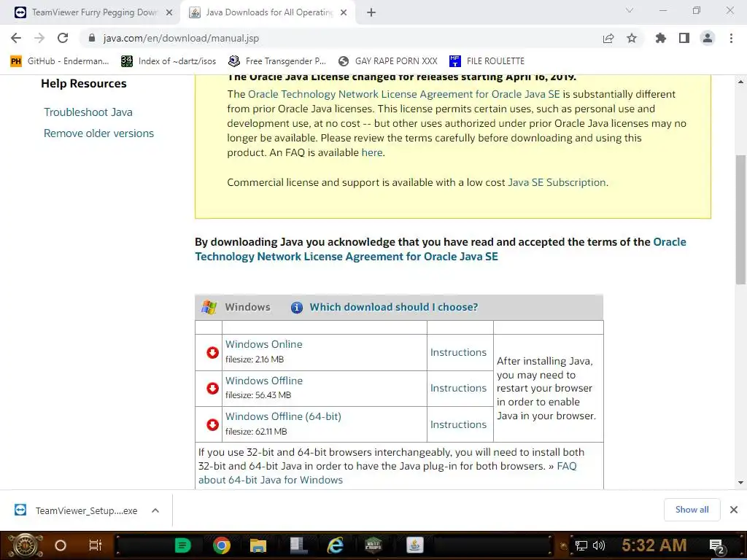The image size is (747, 560).
Task: Open File Explorer from the taskbar
Action: (258, 545)
